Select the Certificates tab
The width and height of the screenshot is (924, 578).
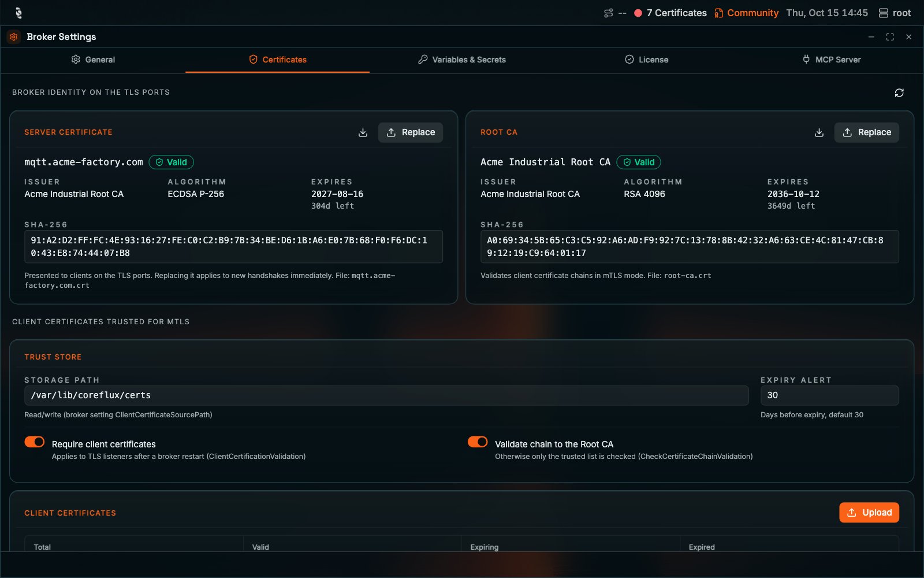click(278, 60)
